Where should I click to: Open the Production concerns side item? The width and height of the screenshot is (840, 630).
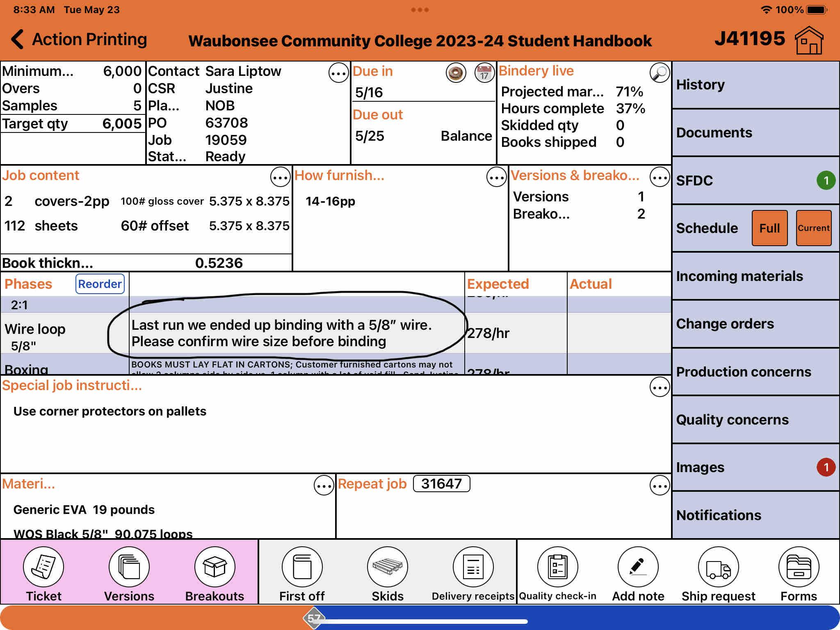pos(755,372)
